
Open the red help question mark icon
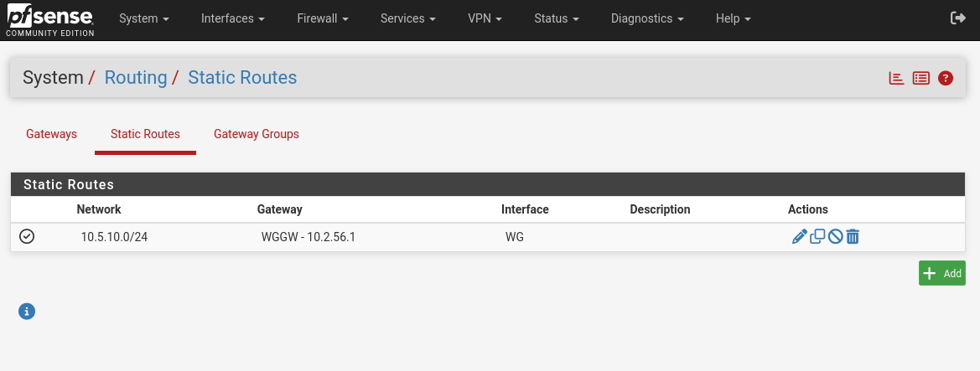tap(946, 78)
